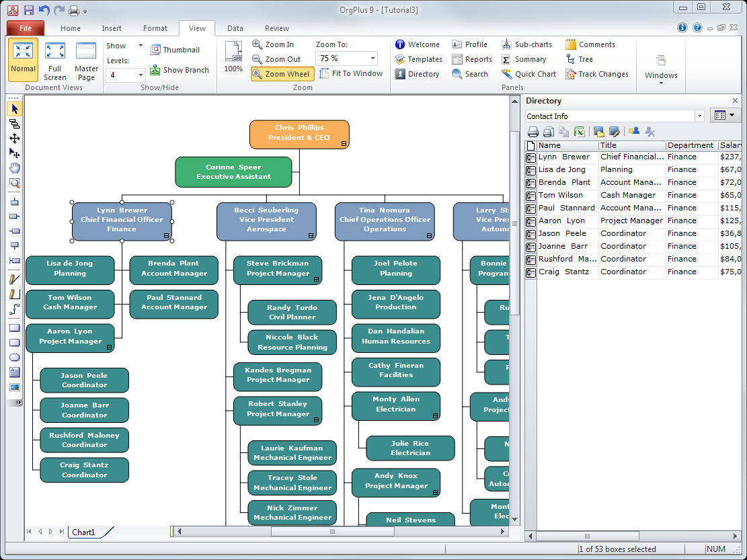This screenshot has width=747, height=560.
Task: Expand the Contact Info view dropdown
Action: [x=699, y=116]
